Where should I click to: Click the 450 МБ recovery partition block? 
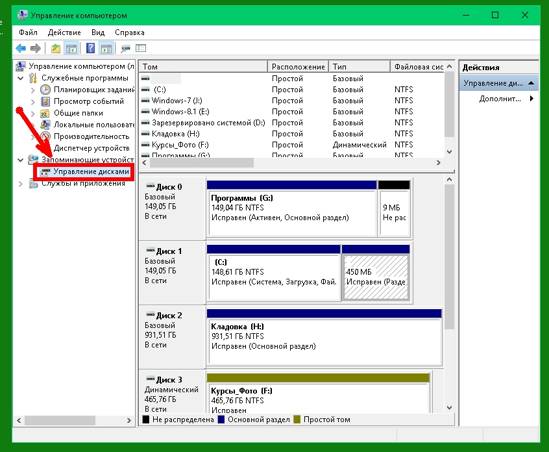(x=376, y=278)
